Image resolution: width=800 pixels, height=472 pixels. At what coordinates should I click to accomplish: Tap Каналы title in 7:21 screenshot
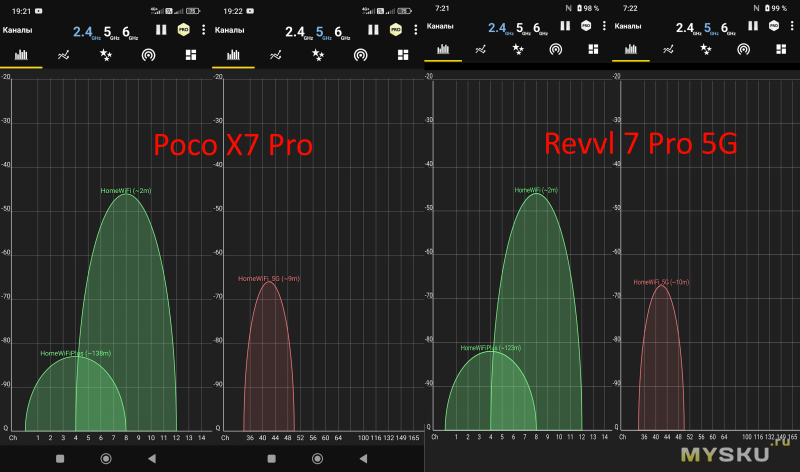(x=440, y=26)
